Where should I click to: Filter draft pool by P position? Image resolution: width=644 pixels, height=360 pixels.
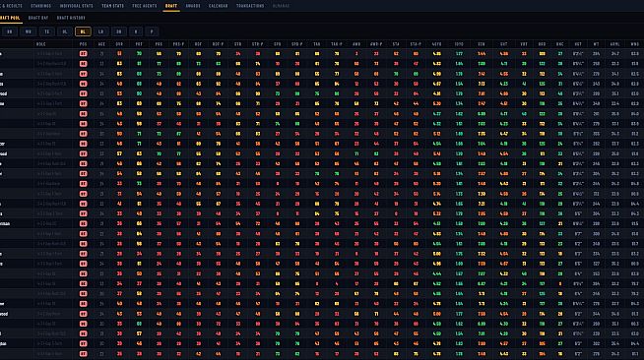click(152, 31)
